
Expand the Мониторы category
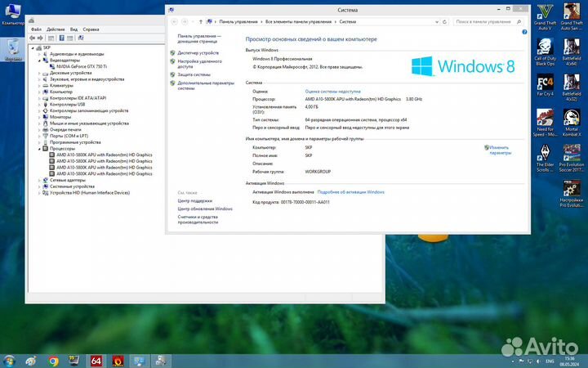39,117
